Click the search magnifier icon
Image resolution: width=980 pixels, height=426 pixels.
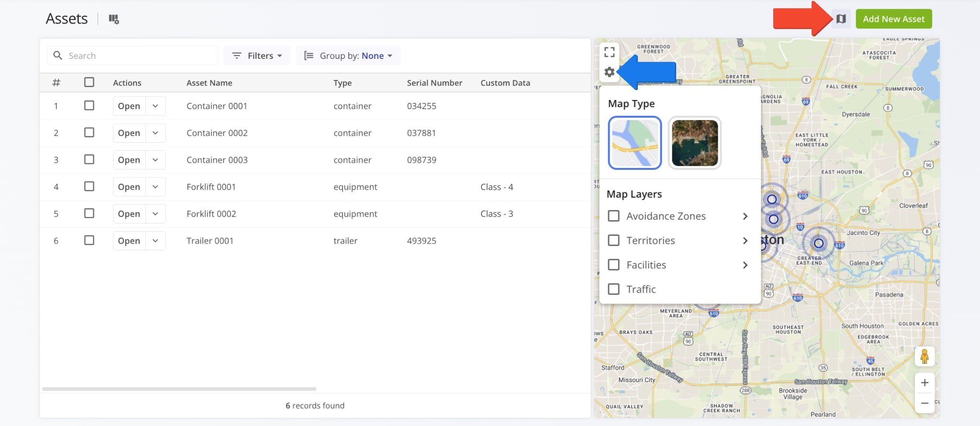[58, 56]
